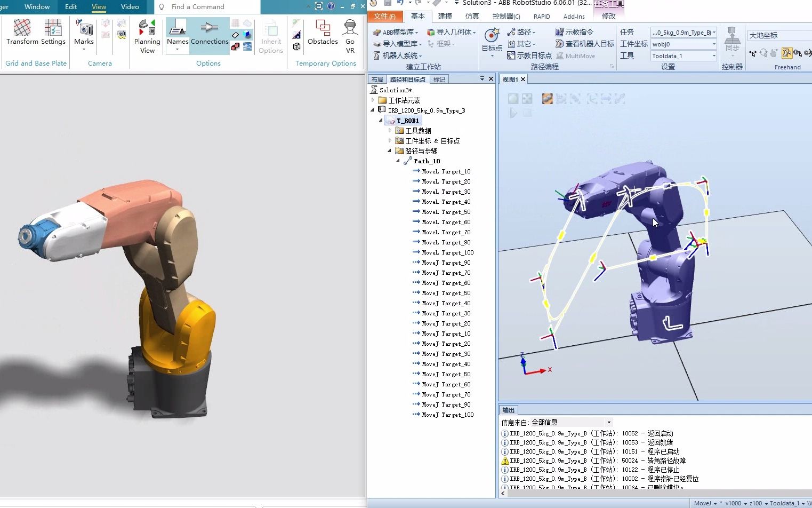Image resolution: width=812 pixels, height=508 pixels.
Task: Click 示教指令 teach instruction button
Action: (x=574, y=32)
